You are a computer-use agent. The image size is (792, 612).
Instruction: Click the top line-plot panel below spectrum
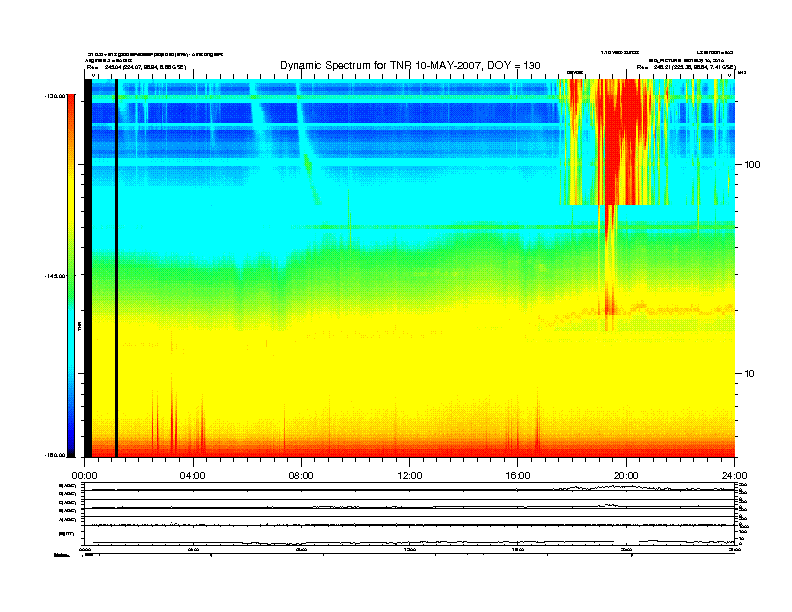tap(410, 487)
